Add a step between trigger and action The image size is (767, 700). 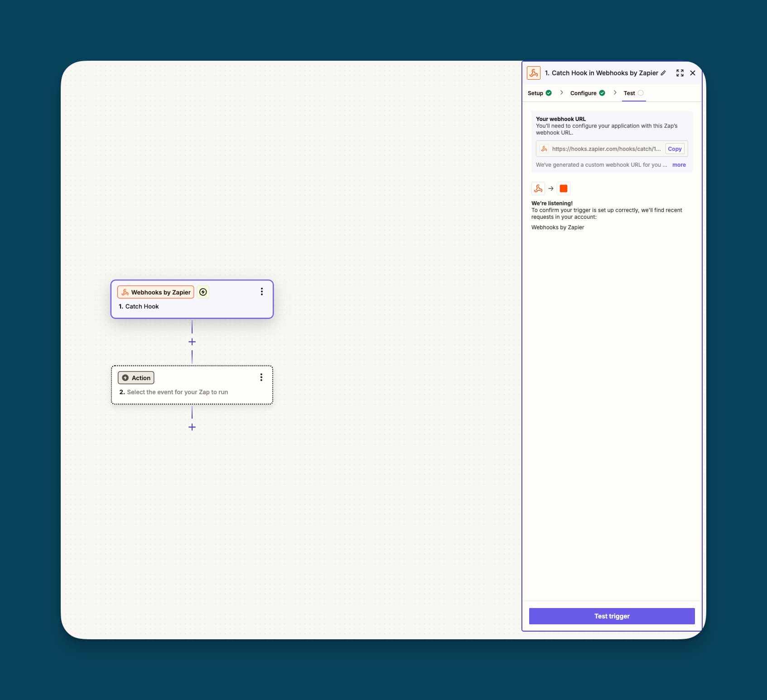192,342
